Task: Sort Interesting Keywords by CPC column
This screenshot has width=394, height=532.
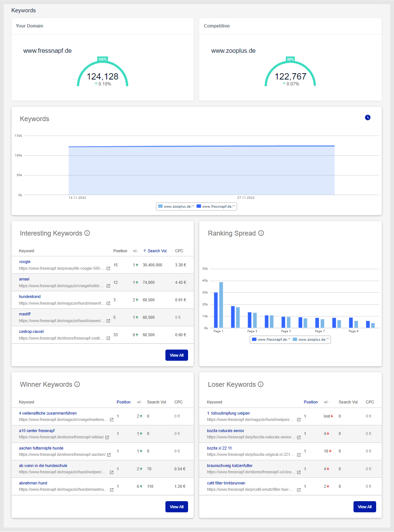Action: pos(179,251)
